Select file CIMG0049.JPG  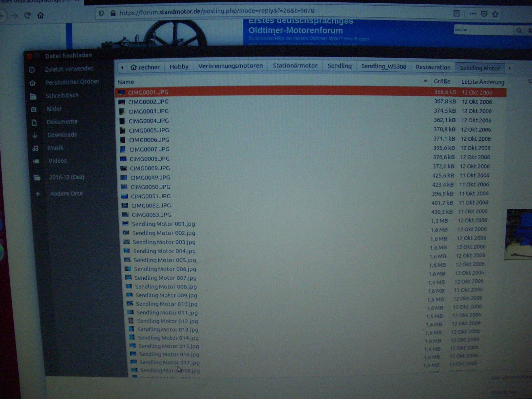point(150,178)
